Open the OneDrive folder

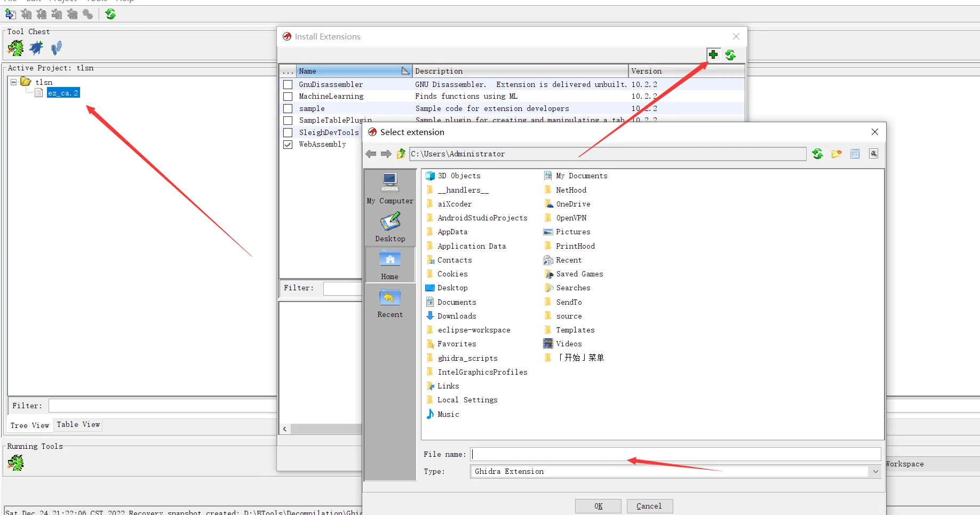coord(567,204)
